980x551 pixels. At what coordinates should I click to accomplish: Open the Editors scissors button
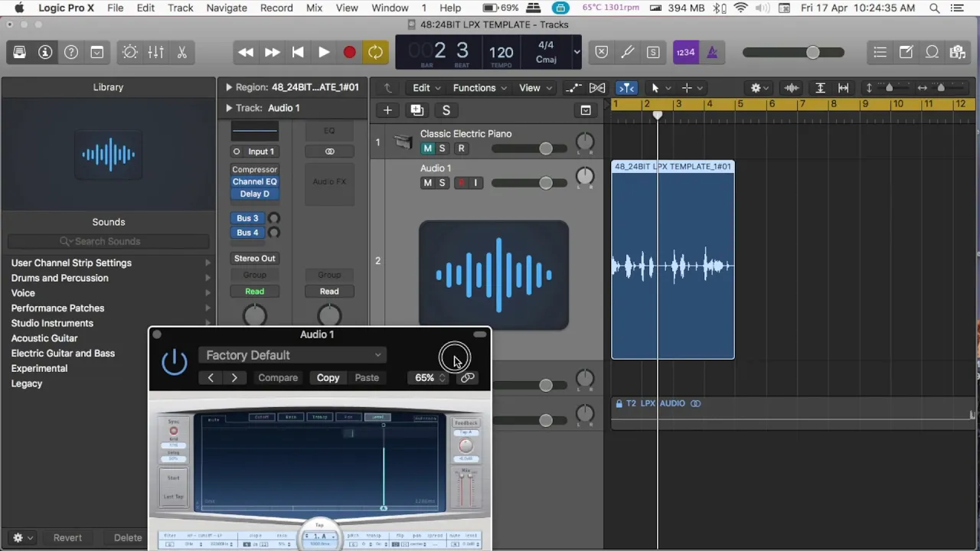coord(182,52)
